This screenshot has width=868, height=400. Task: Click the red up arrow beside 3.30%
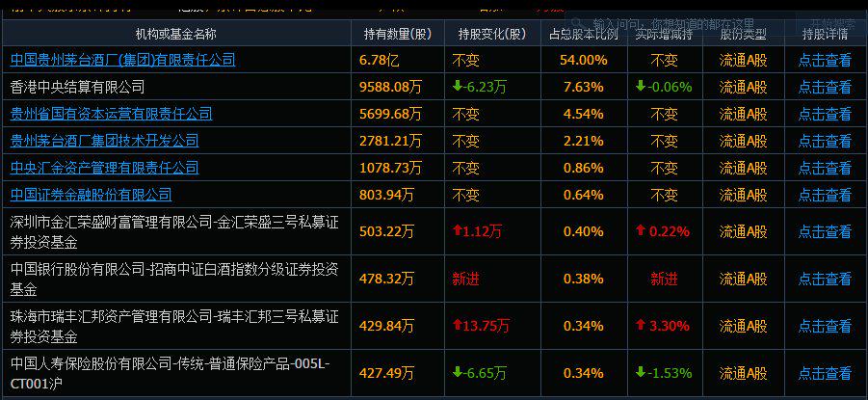coord(641,325)
